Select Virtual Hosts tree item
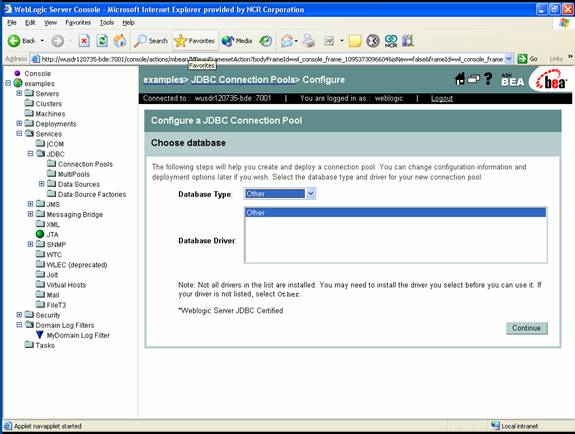The width and height of the screenshot is (575, 434). [x=66, y=285]
